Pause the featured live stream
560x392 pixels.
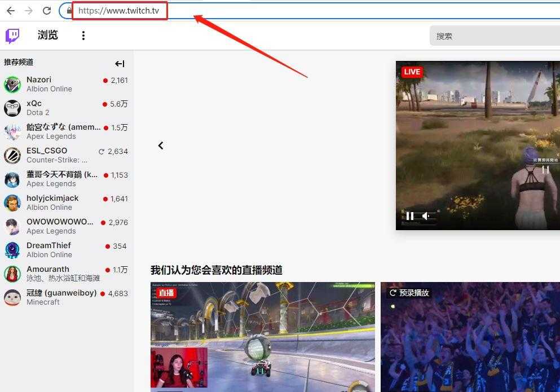(410, 216)
